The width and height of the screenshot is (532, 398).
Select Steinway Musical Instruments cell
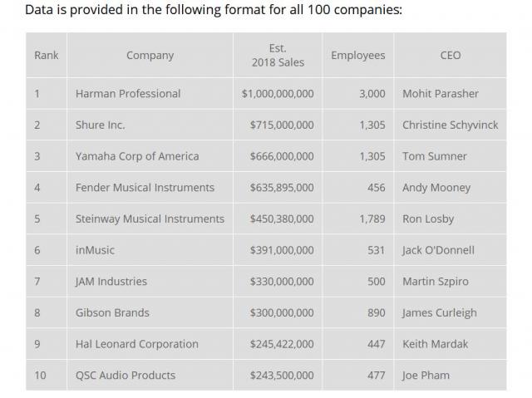tap(150, 219)
